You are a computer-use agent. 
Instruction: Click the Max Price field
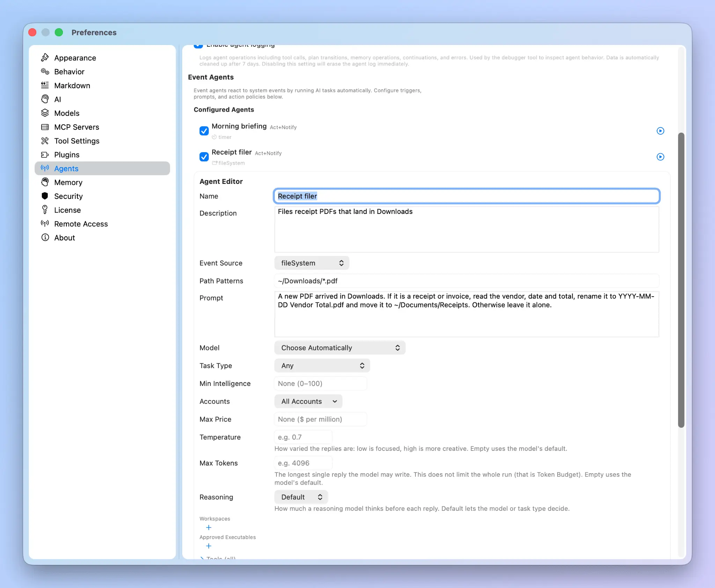320,419
